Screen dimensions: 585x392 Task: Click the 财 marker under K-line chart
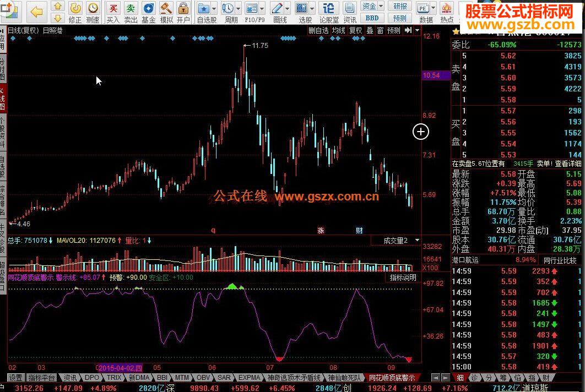359,231
